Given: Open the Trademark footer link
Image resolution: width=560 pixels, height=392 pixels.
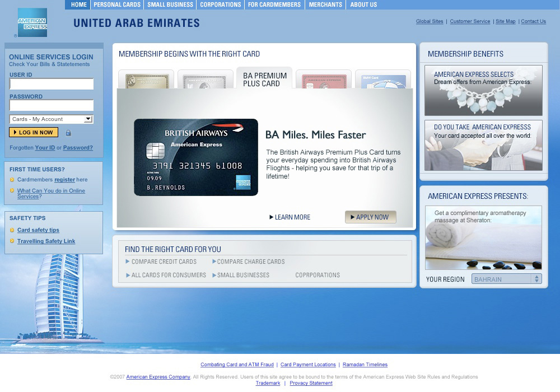Looking at the screenshot, I should click(x=268, y=383).
